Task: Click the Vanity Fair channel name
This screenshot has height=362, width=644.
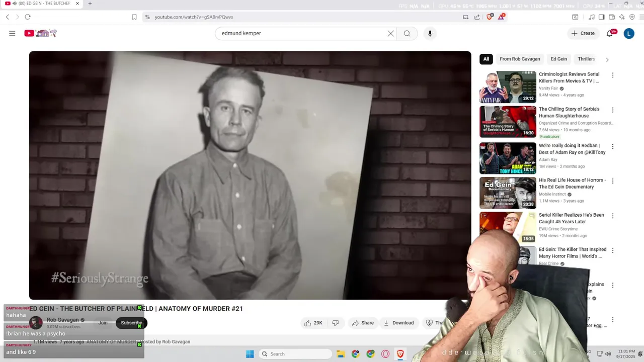Action: click(x=548, y=88)
